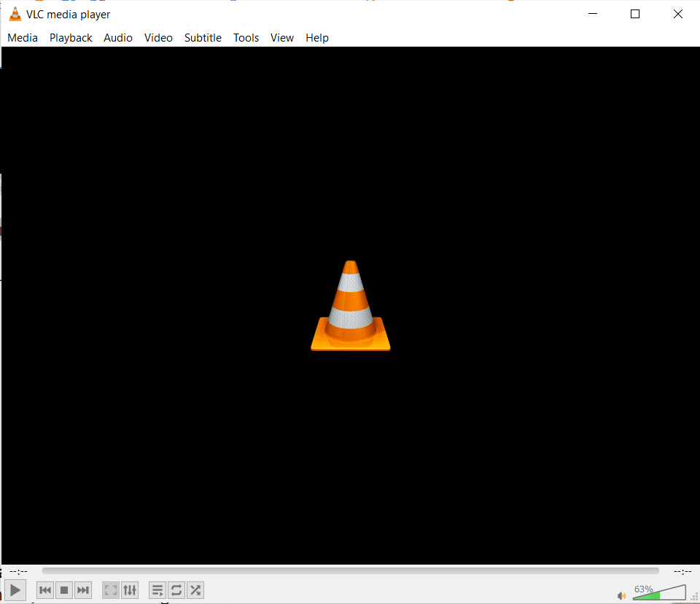The height and width of the screenshot is (604, 700).
Task: Open the Help menu
Action: pyautogui.click(x=317, y=37)
